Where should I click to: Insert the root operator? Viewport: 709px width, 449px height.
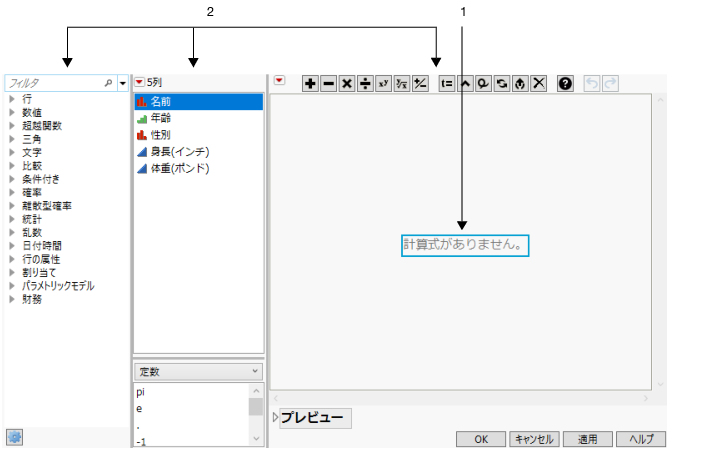[402, 84]
